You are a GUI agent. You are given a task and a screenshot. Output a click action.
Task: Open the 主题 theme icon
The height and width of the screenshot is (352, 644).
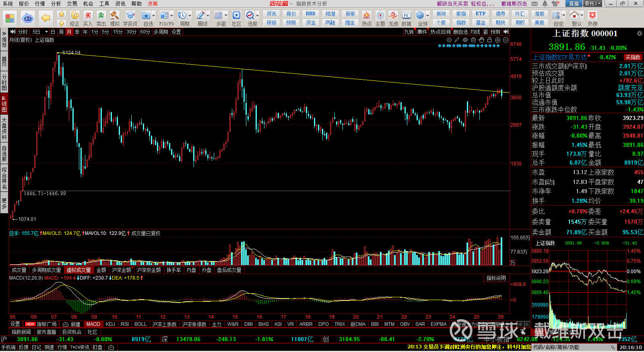tap(380, 18)
